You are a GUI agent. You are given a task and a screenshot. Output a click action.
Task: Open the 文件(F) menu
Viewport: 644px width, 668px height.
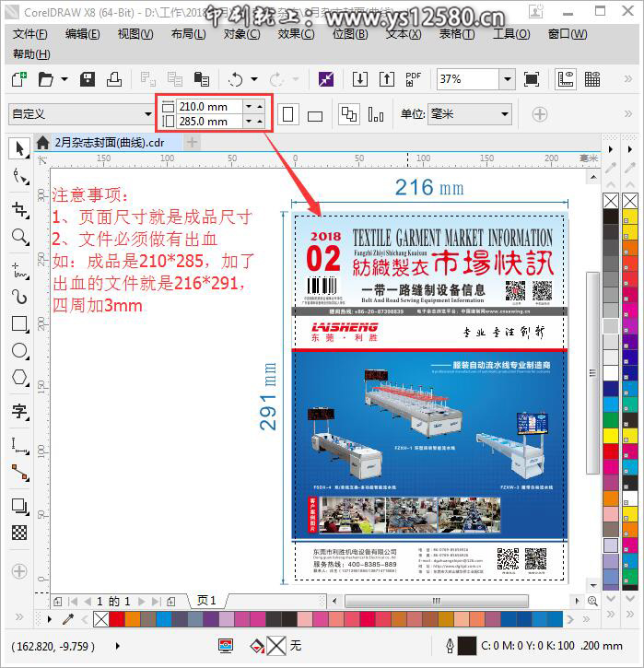click(31, 34)
